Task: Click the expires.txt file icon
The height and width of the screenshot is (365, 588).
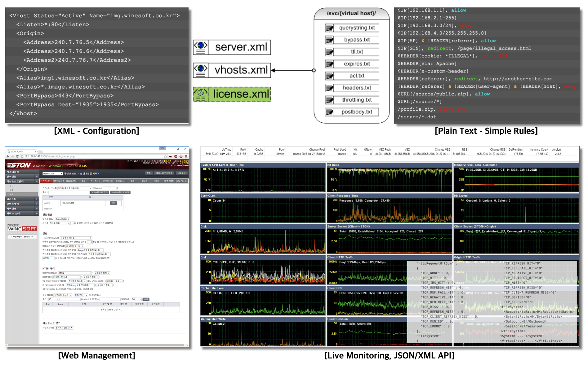Action: pos(329,64)
